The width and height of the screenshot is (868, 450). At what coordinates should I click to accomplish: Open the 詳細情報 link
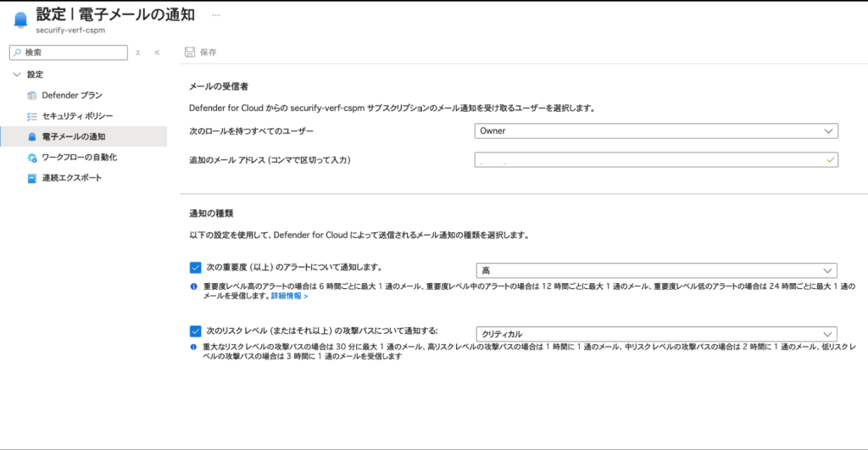[289, 297]
